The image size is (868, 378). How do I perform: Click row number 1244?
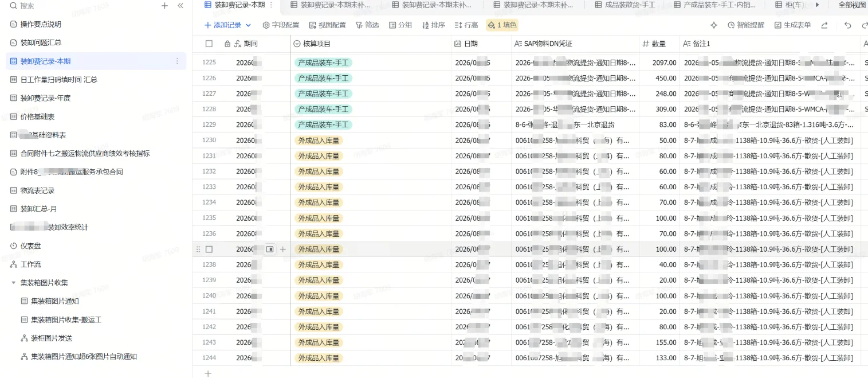(x=209, y=358)
